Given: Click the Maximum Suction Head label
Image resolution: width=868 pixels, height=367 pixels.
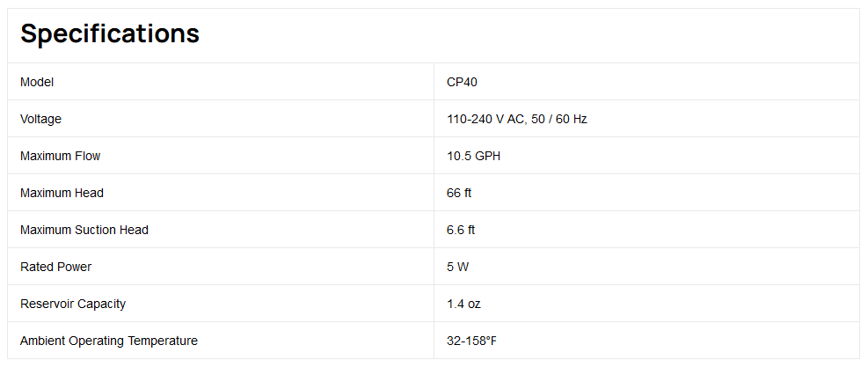Looking at the screenshot, I should [84, 230].
